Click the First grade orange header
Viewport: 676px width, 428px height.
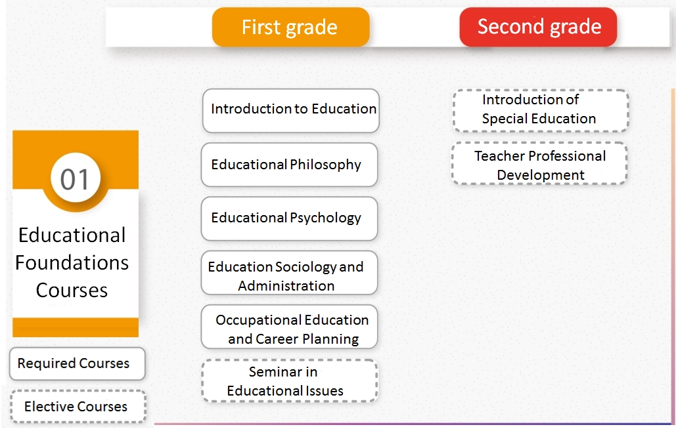click(x=290, y=27)
